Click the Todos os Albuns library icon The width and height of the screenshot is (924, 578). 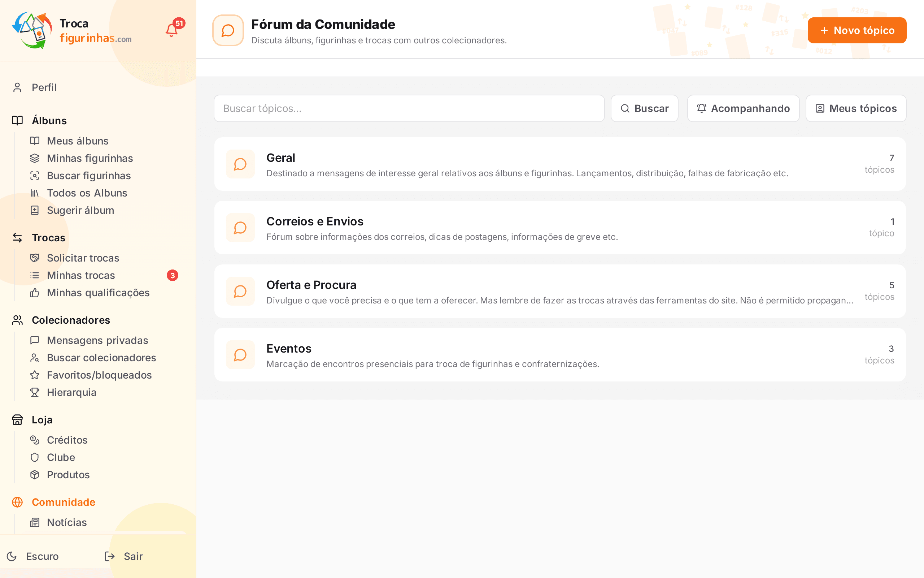[x=35, y=193]
